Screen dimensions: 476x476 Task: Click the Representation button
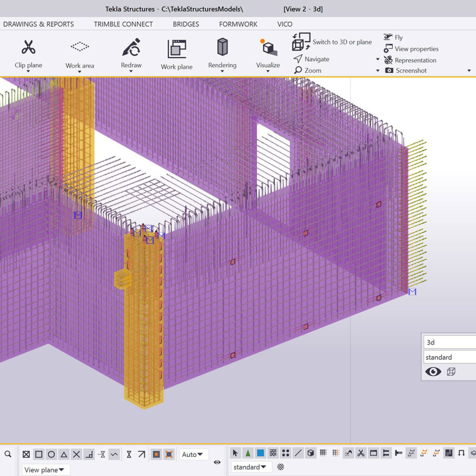click(x=415, y=60)
